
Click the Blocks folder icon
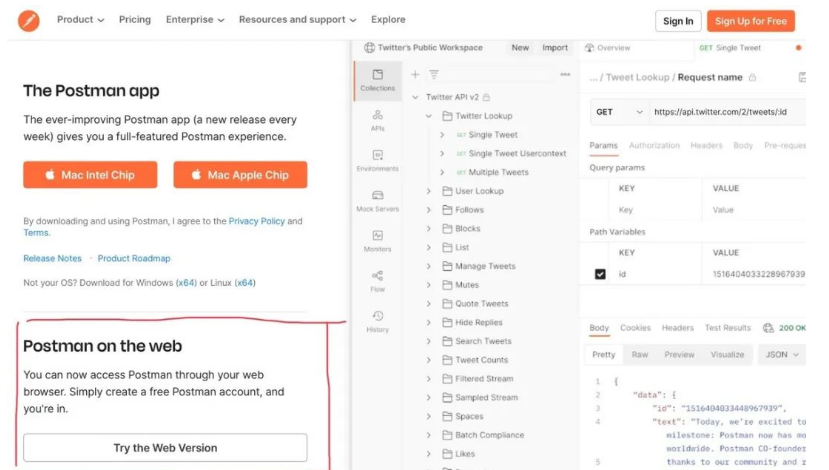click(447, 228)
